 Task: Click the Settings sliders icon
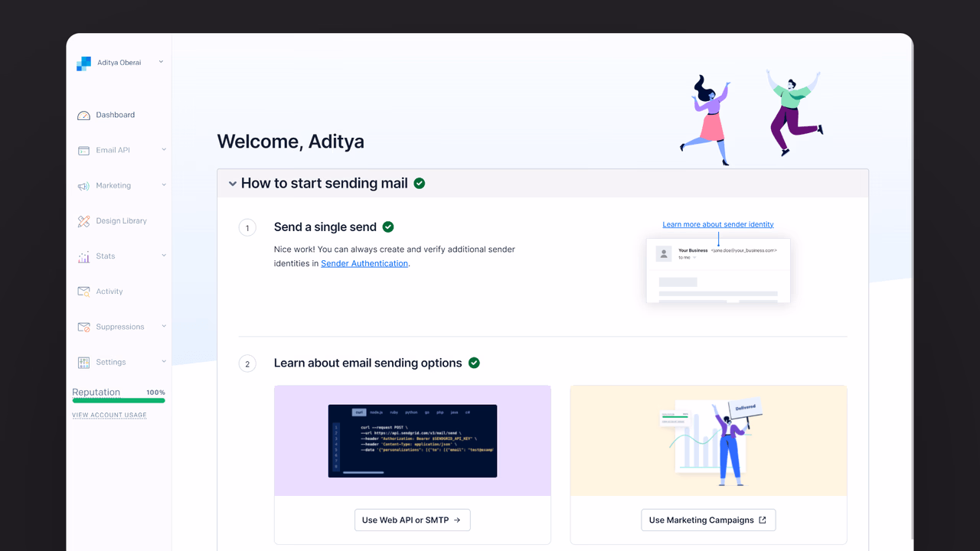83,362
